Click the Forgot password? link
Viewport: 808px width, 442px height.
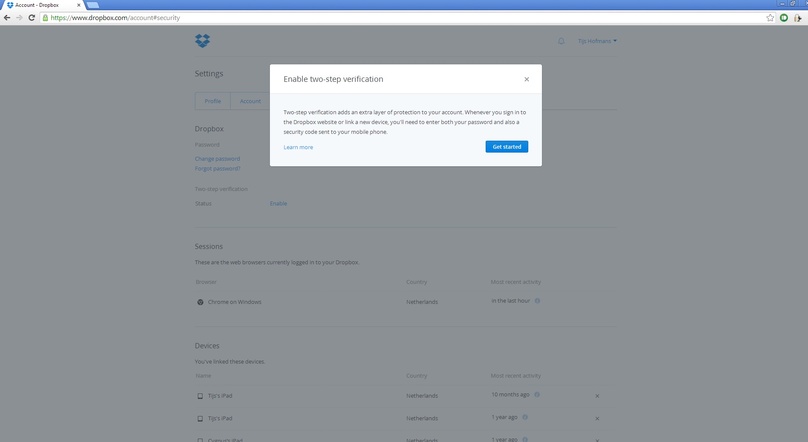[x=217, y=168]
